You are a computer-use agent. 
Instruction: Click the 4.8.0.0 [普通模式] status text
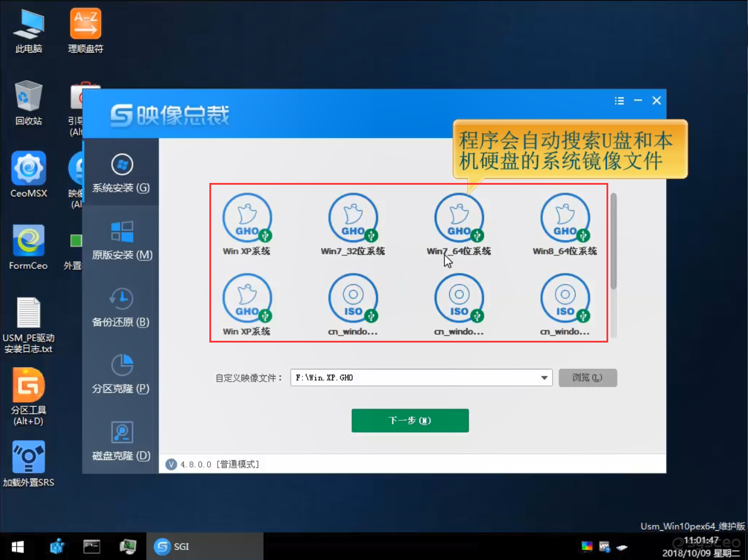(220, 464)
